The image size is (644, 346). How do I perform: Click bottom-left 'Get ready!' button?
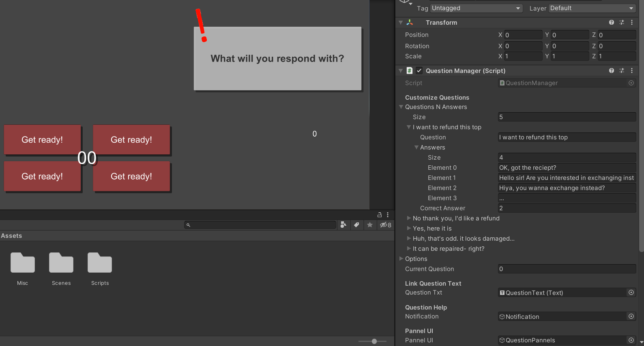(x=42, y=176)
